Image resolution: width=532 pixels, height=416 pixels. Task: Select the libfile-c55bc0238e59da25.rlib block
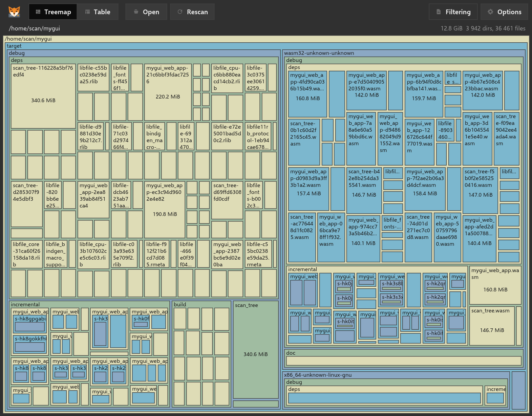93,78
